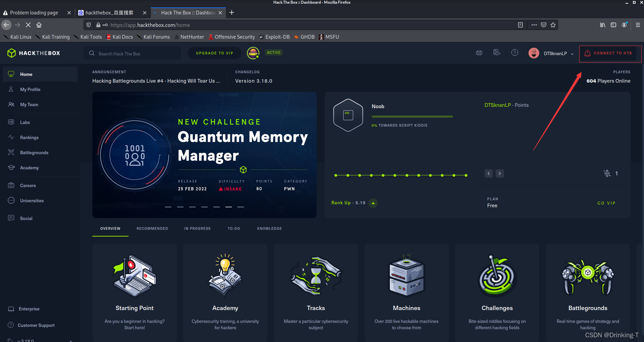Select the Overview tab

(x=110, y=228)
